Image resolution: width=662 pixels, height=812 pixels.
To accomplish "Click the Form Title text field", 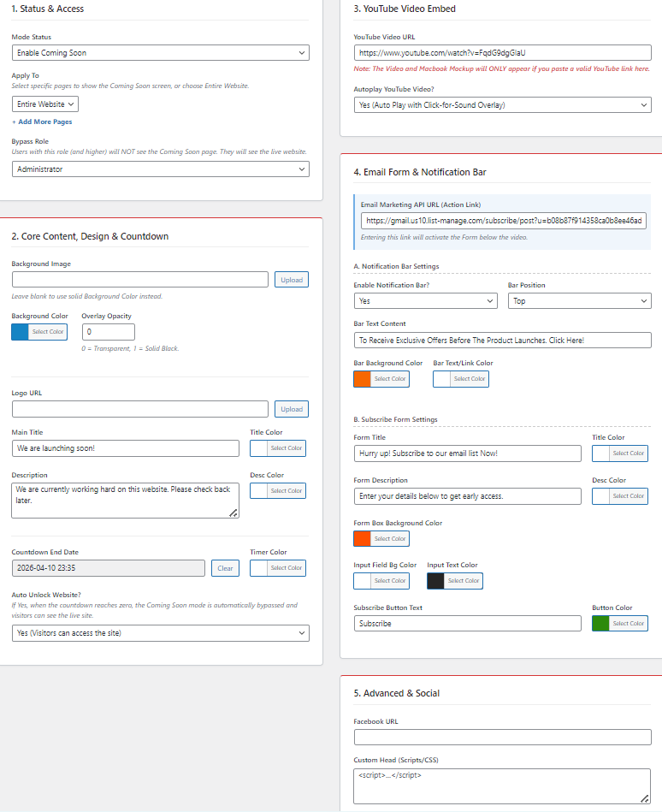I will click(467, 453).
